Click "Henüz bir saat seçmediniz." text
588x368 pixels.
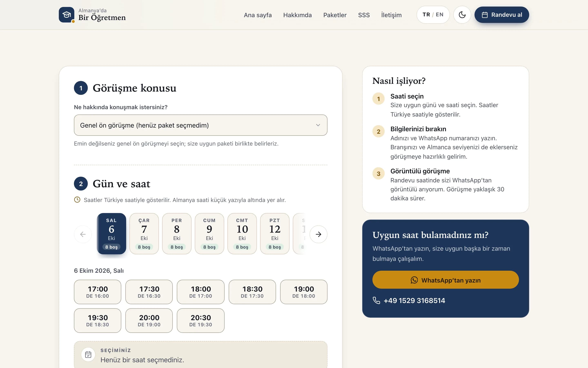pyautogui.click(x=142, y=360)
